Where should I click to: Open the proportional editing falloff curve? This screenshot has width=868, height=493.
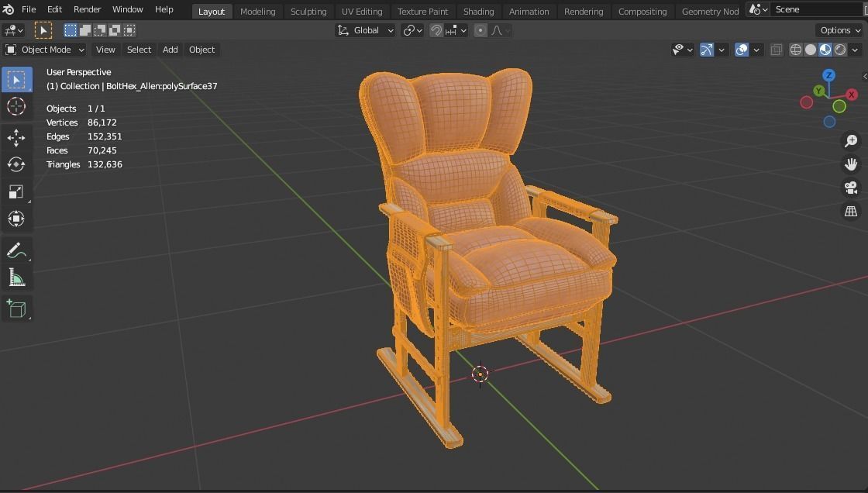click(x=499, y=30)
